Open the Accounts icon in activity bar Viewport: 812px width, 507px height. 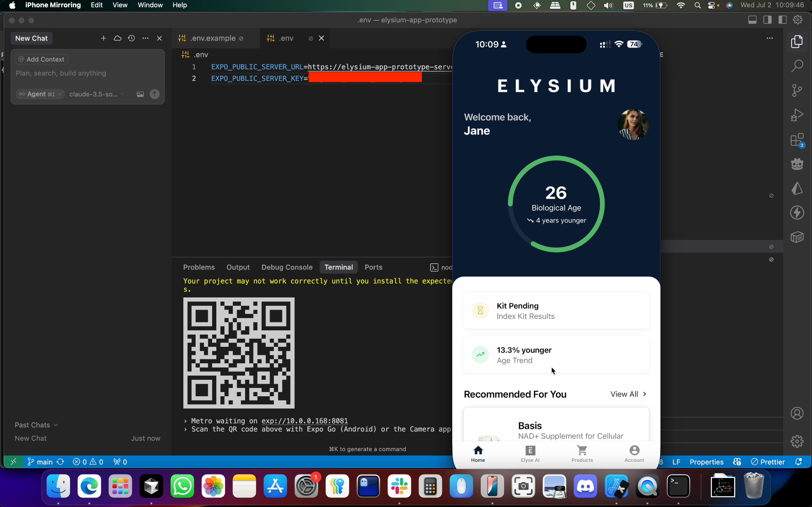(797, 413)
